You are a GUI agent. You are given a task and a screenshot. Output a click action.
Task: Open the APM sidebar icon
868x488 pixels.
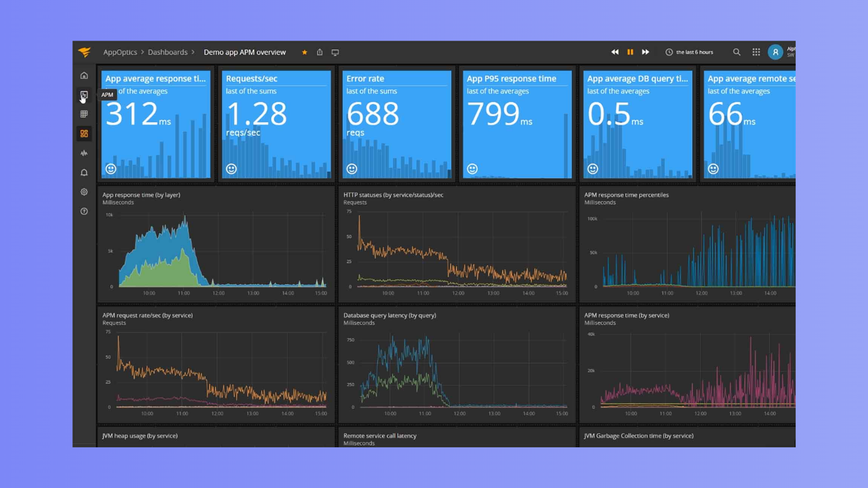(x=84, y=95)
